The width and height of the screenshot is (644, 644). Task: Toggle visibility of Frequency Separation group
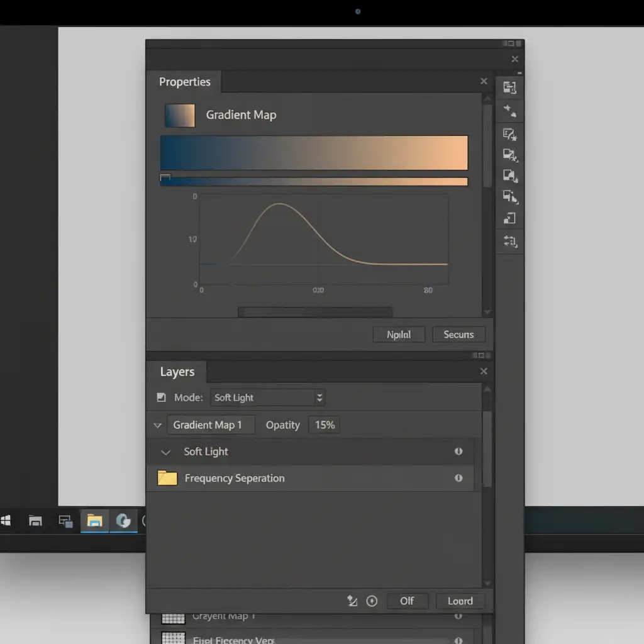coord(458,478)
